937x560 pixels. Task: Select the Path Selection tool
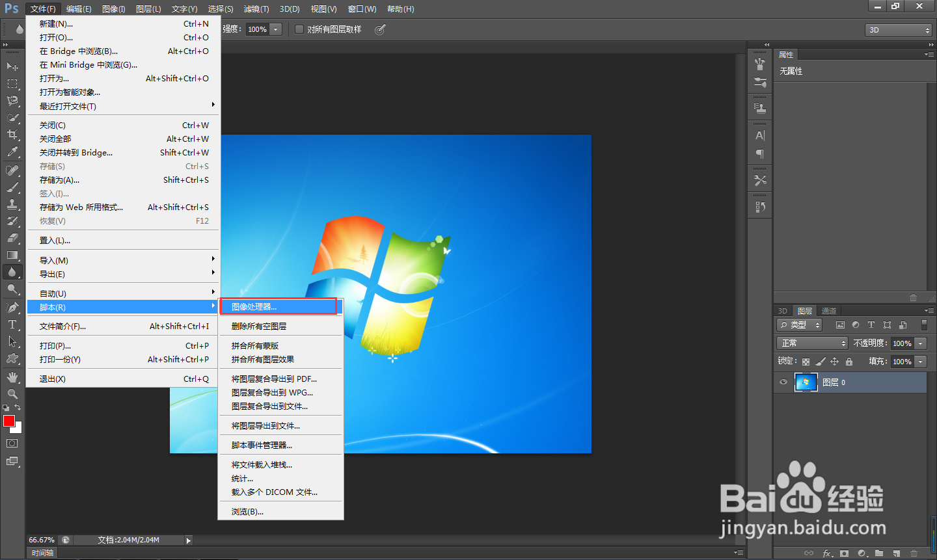click(x=12, y=341)
